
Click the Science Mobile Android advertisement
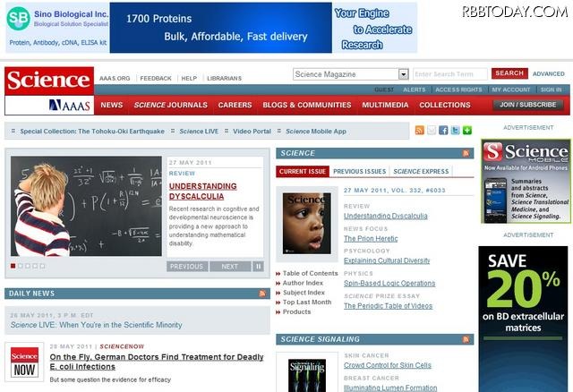(x=526, y=181)
